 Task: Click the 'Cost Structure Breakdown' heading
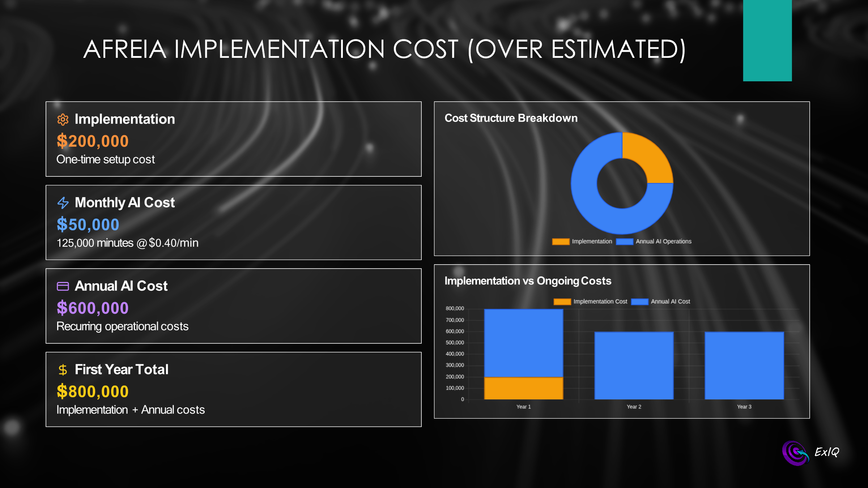click(511, 118)
